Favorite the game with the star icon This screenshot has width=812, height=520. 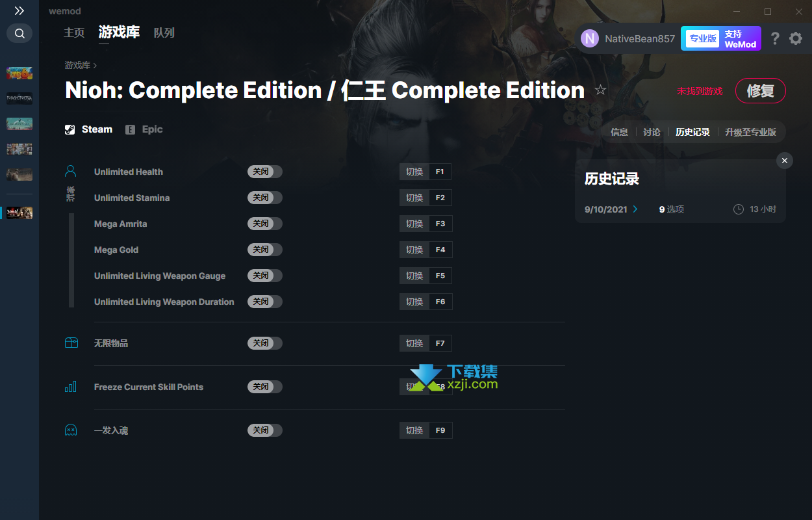point(600,90)
